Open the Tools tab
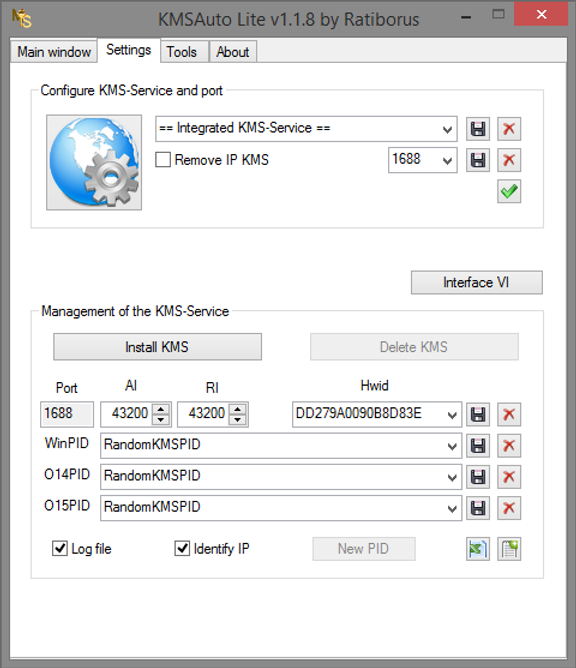The image size is (576, 668). (182, 52)
